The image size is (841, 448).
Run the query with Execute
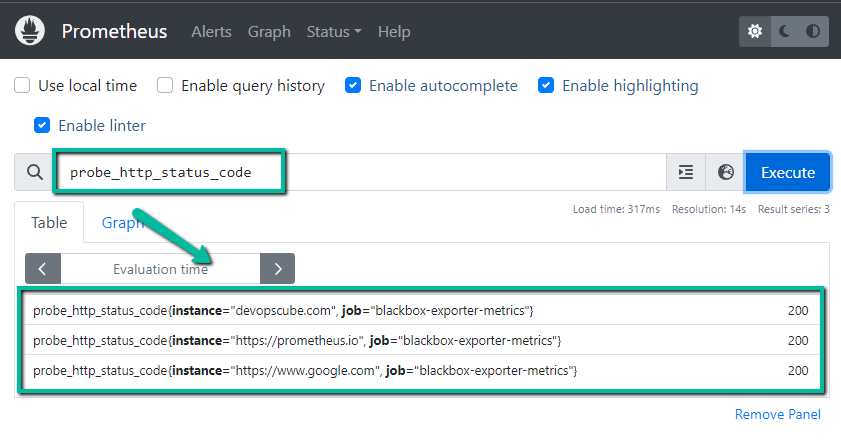click(x=787, y=172)
